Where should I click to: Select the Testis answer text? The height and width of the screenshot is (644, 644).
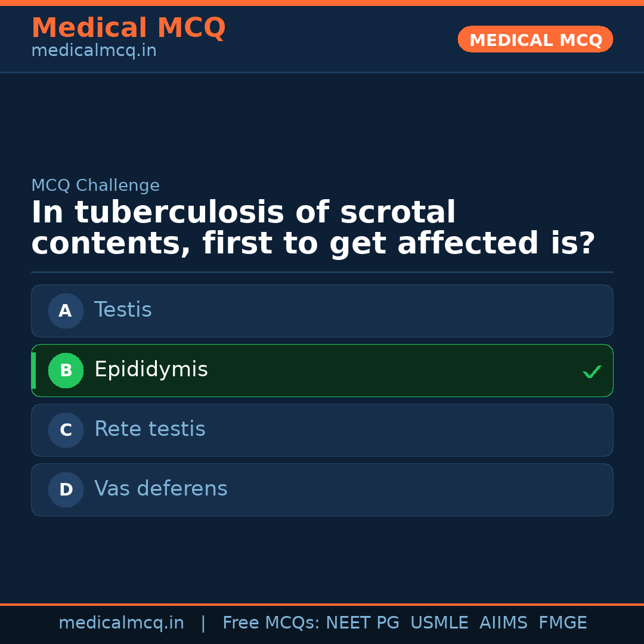123,310
